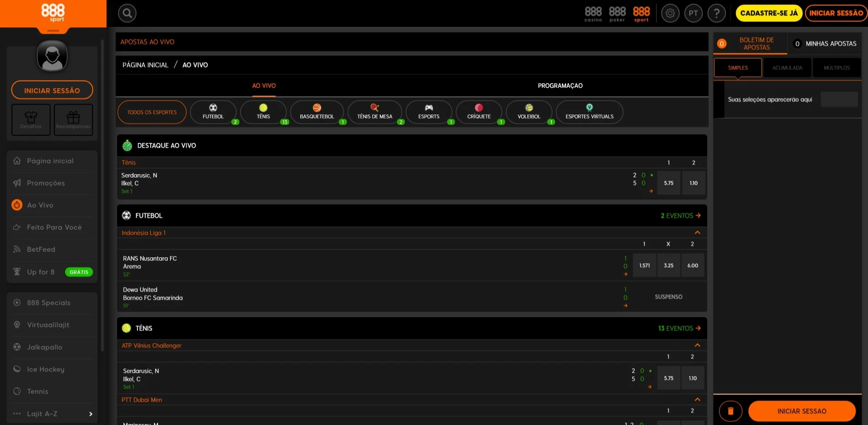Click the trash icon in bet slip
Viewport: 868px width, 425px height.
tap(730, 411)
